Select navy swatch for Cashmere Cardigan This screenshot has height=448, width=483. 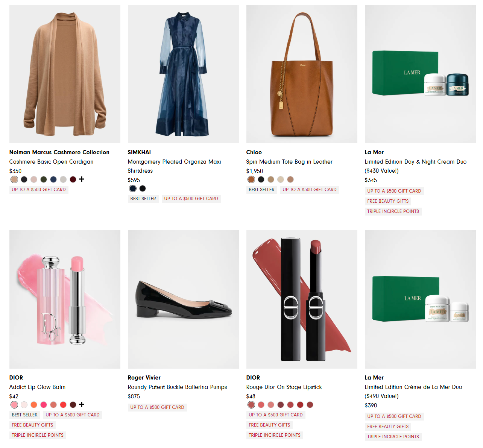point(53,179)
